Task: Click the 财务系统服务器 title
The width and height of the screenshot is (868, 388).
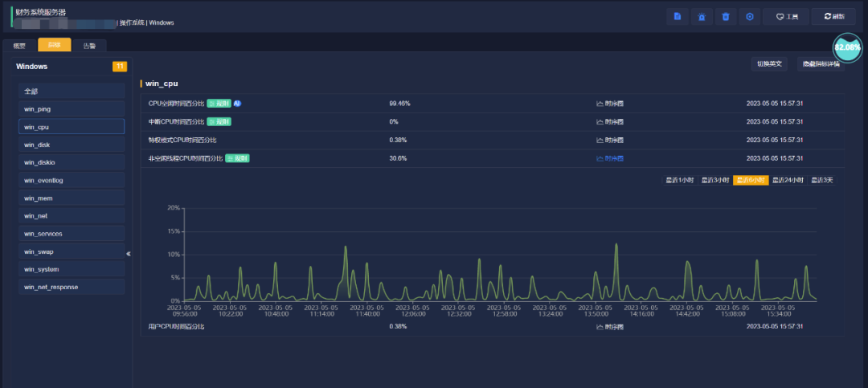Action: coord(41,12)
